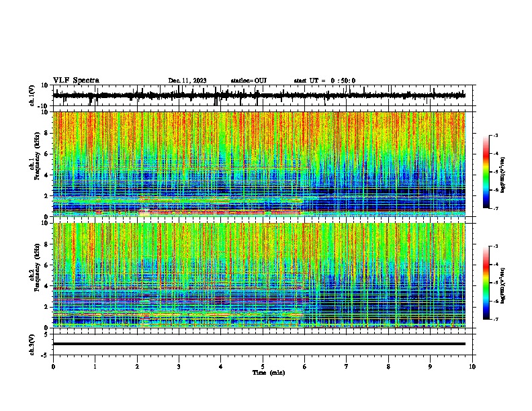Click the "-3" label on ch.2 color bar
Viewport: 532px width, 411px height.
[x=496, y=246]
